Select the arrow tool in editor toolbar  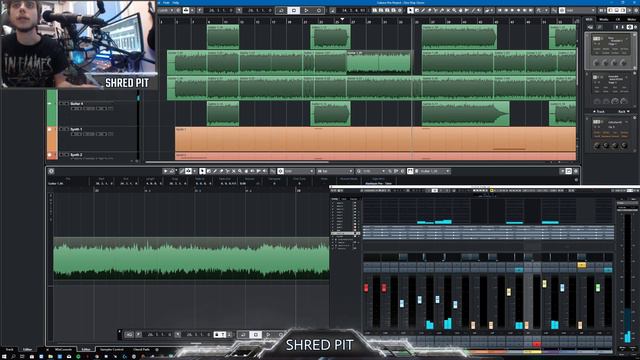coord(202,171)
